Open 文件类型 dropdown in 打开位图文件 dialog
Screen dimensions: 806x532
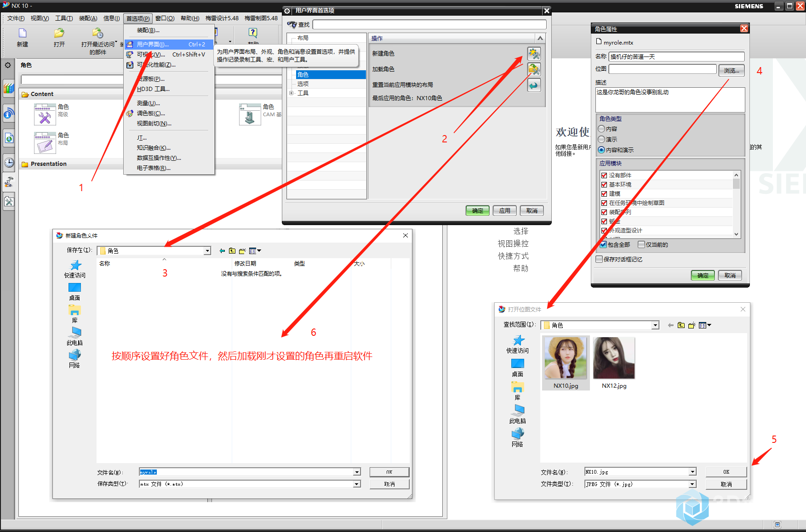coord(692,484)
